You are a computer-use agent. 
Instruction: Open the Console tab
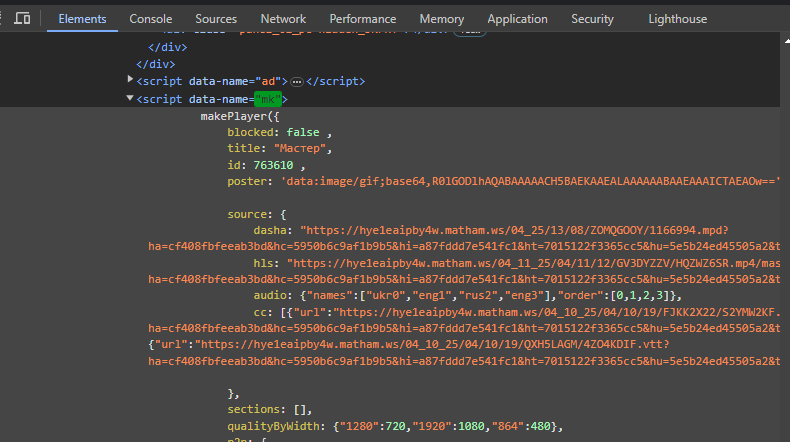point(151,19)
